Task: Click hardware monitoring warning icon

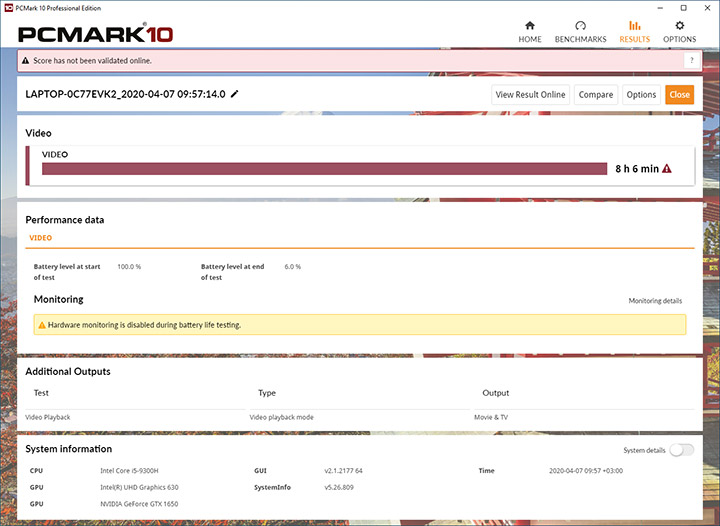Action: coord(42,325)
